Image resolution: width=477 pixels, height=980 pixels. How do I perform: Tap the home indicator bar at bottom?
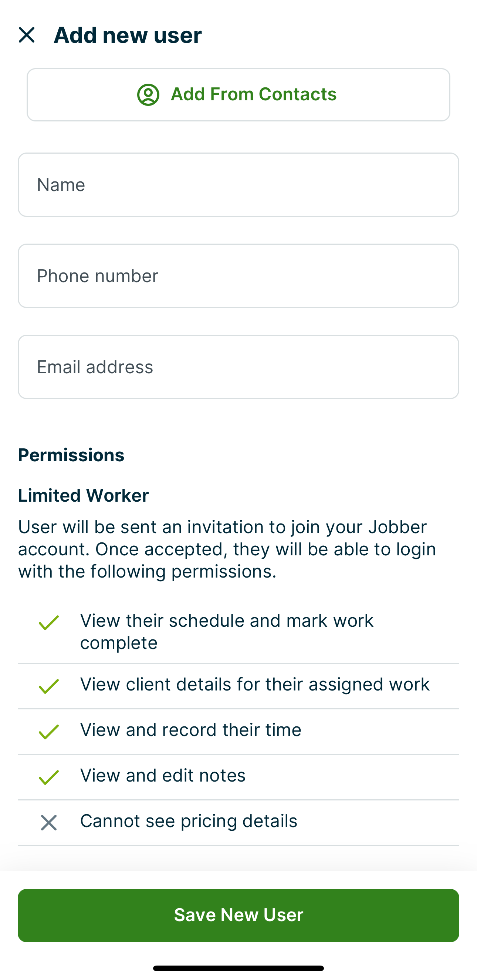tap(238, 968)
